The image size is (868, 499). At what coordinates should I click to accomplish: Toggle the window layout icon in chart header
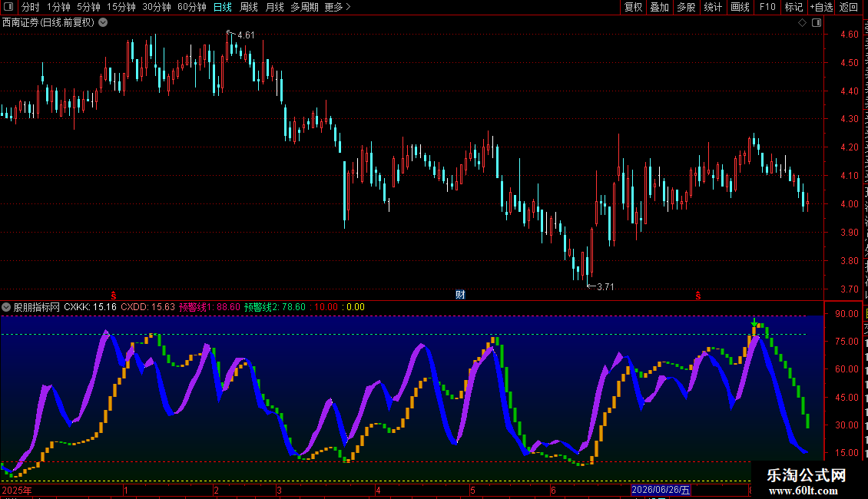coord(817,23)
